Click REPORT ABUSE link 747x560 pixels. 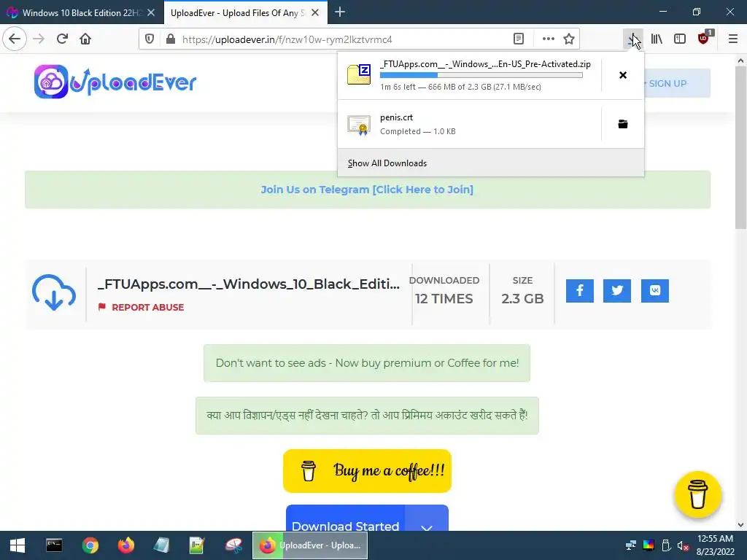click(141, 307)
